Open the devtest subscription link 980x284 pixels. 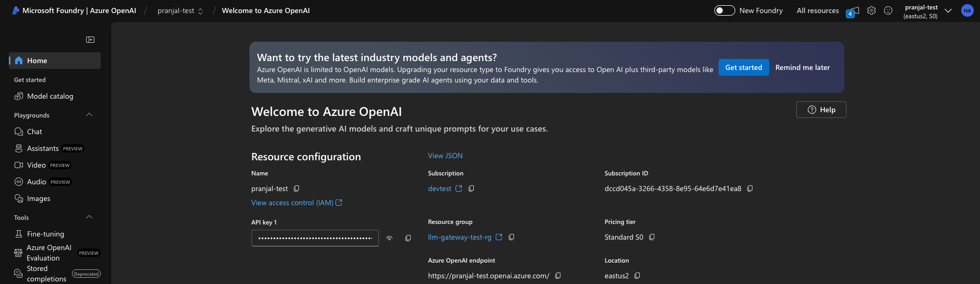click(439, 188)
